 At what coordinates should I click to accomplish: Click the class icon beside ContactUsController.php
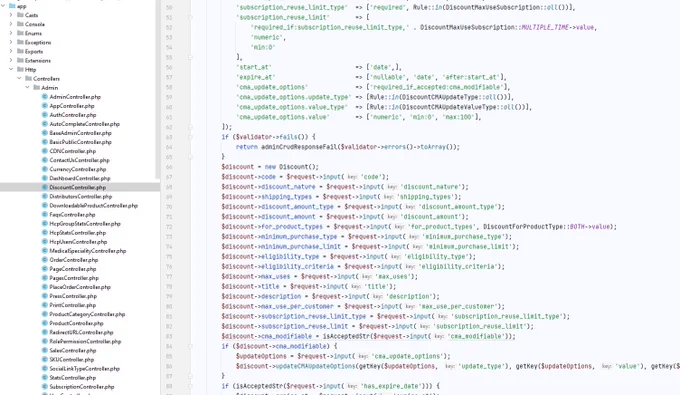[45, 160]
